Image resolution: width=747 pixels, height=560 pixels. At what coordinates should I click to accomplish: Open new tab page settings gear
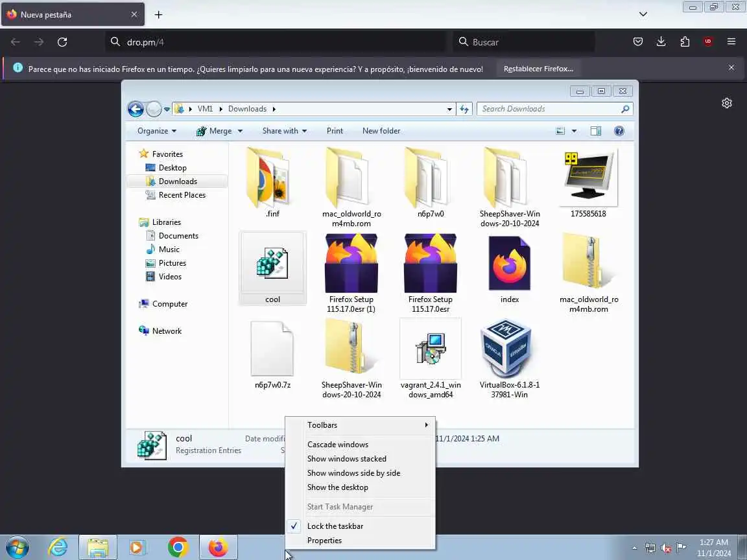click(x=726, y=103)
